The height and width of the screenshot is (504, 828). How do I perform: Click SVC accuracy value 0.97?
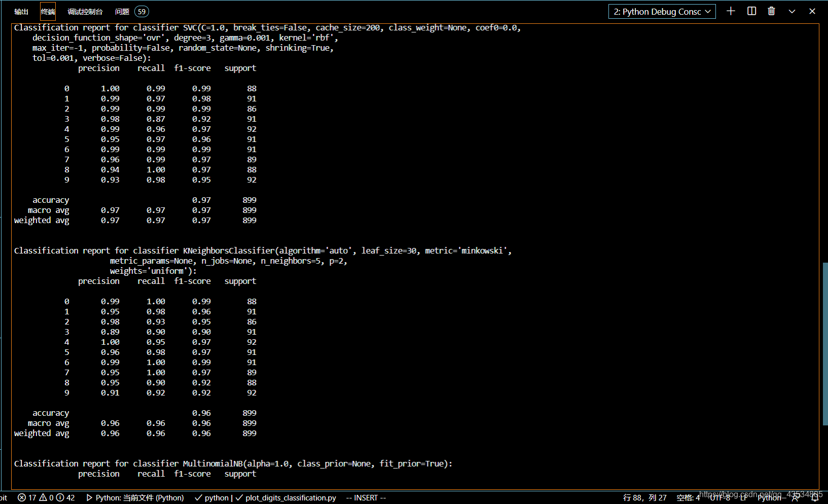pyautogui.click(x=201, y=200)
